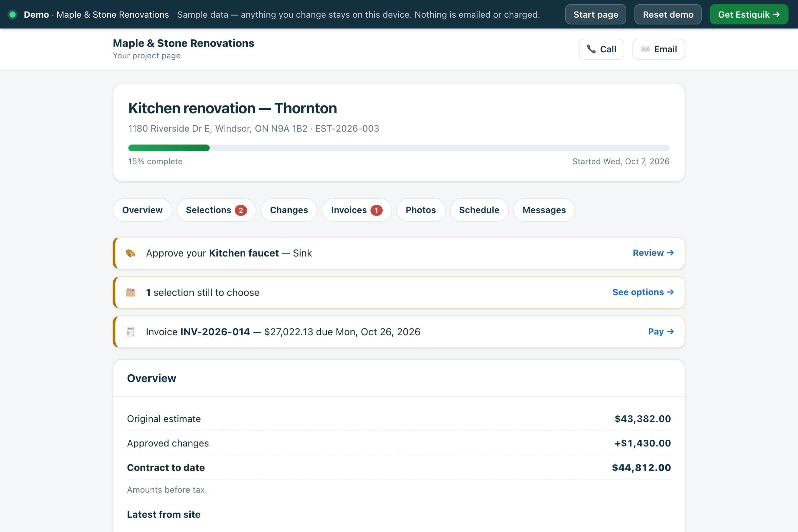The image size is (798, 532).
Task: Click the red badge 1 on Invoices
Action: click(376, 210)
